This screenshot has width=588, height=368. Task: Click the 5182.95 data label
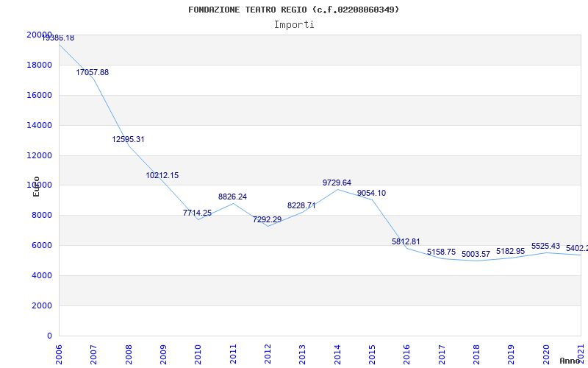click(x=510, y=251)
